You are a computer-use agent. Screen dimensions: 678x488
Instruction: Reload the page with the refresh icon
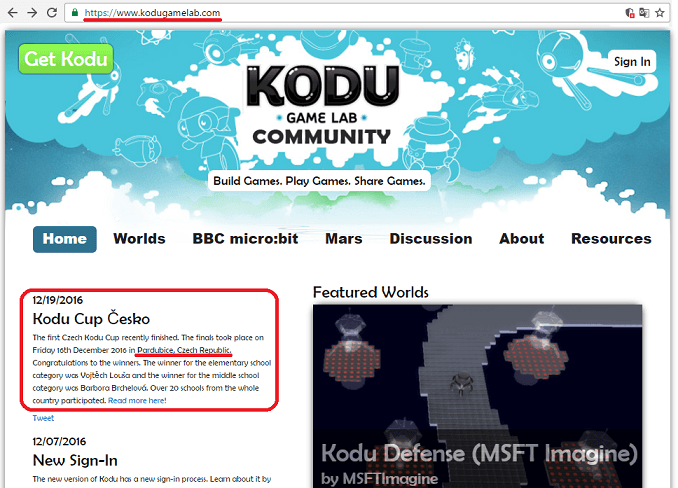point(52,13)
